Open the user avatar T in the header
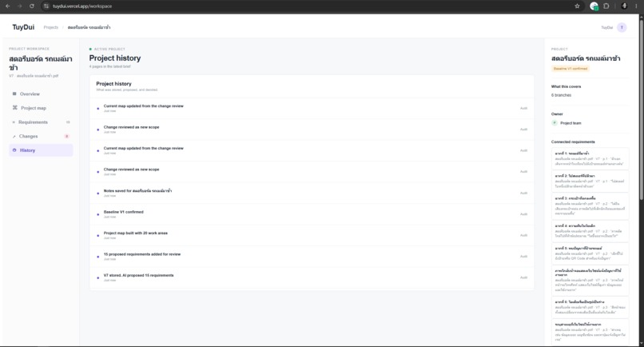This screenshot has height=347, width=644. [622, 27]
